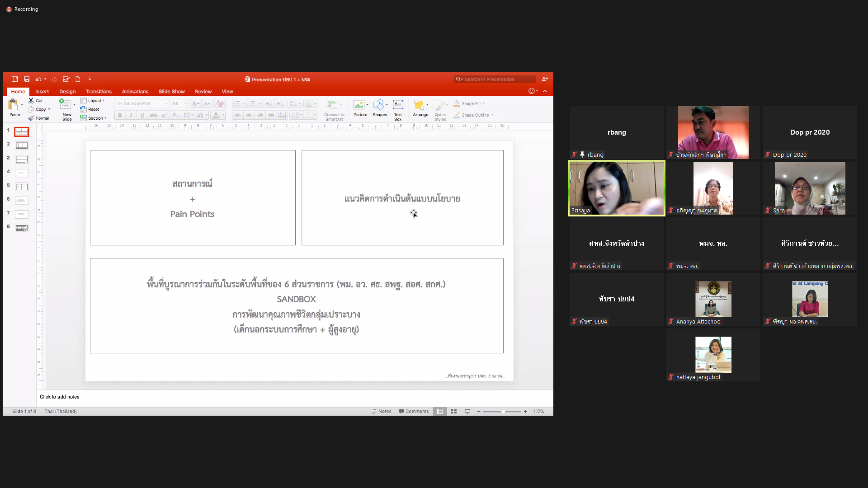Open the Insert tab
This screenshot has width=868, height=488.
pos(42,91)
